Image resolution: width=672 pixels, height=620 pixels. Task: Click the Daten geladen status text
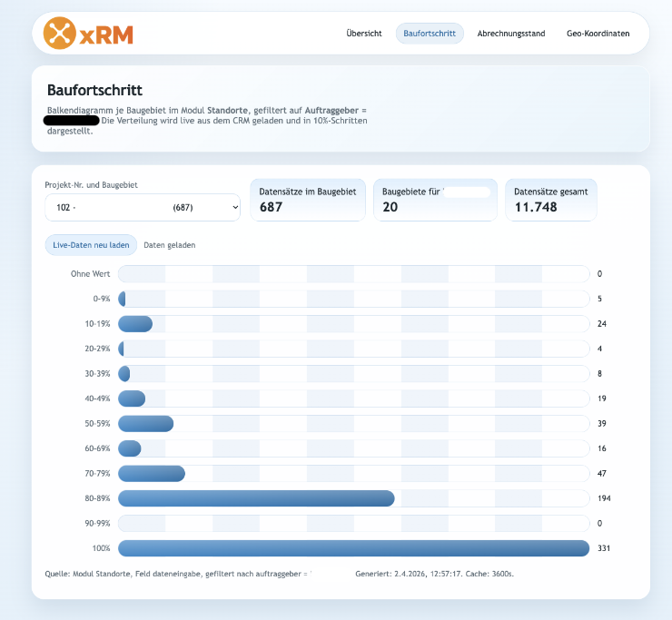coord(169,245)
